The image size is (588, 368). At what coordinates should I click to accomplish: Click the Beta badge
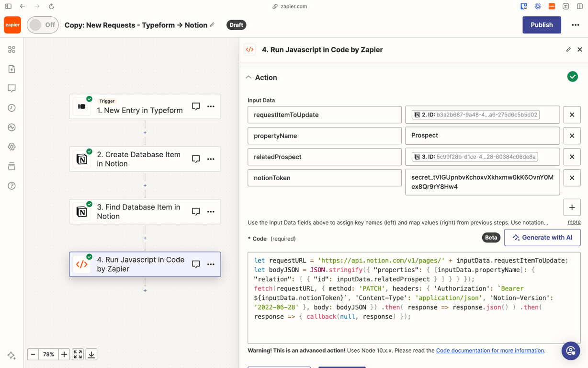[491, 238]
